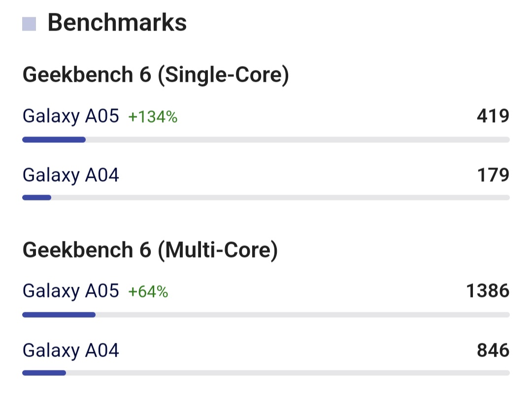Click the blue filled segment of the Single-Core Galaxy A05 bar
532x399 pixels.
click(54, 140)
